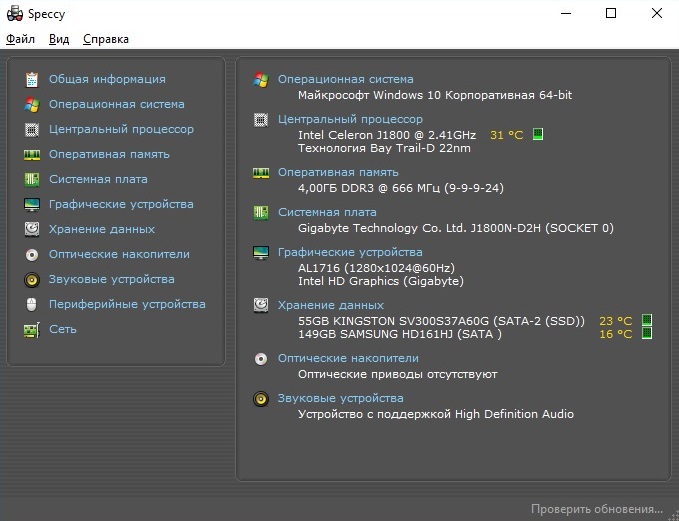Image resolution: width=679 pixels, height=521 pixels.
Task: Click the hard drive icon in sidebar
Action: pos(32,229)
